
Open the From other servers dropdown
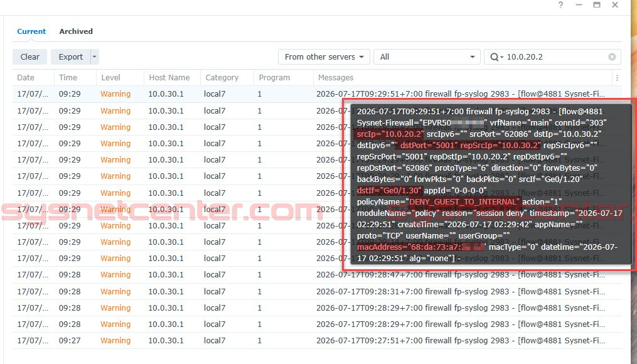tap(324, 57)
